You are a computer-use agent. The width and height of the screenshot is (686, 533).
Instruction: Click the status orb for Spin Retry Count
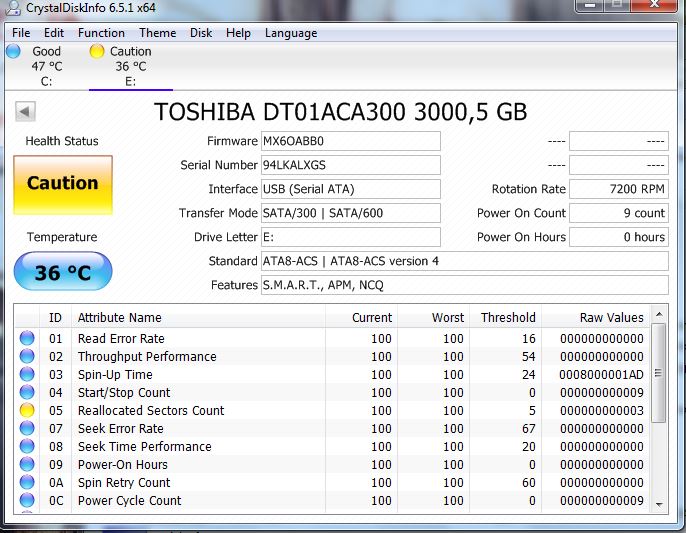(x=27, y=482)
